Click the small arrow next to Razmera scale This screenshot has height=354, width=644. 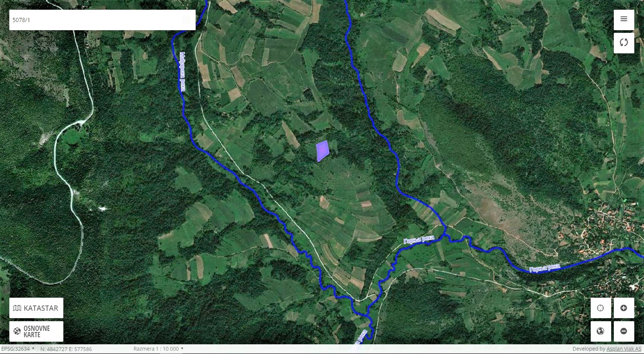(x=182, y=348)
